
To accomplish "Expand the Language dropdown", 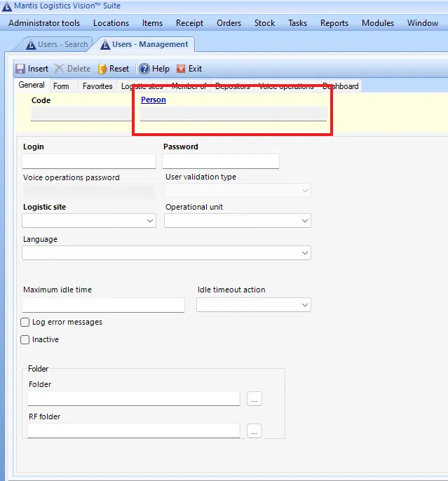I will (305, 252).
